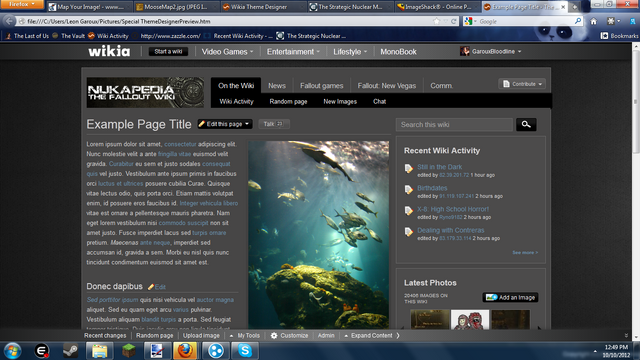Click the GarouxBloodline avatar icon
Viewport: 640px width, 360px height.
[x=464, y=51]
